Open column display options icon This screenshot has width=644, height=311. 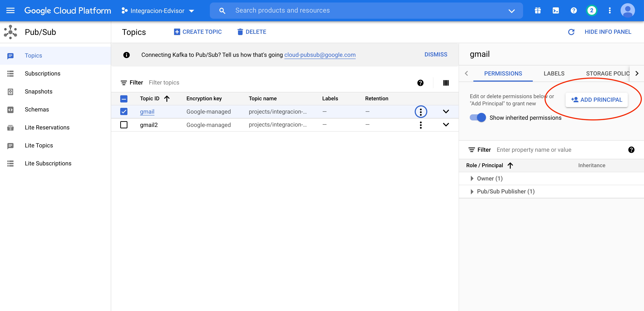click(446, 83)
